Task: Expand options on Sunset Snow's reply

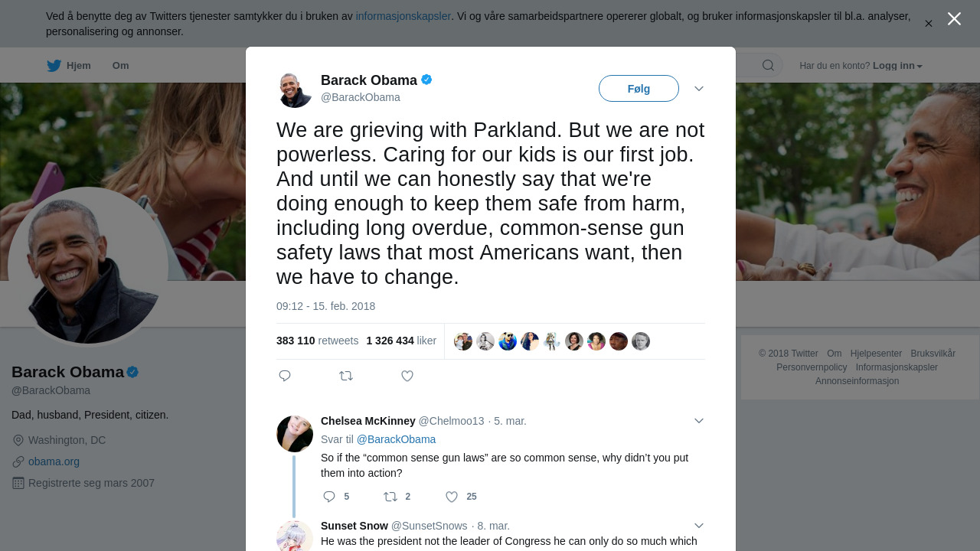Action: (x=699, y=526)
